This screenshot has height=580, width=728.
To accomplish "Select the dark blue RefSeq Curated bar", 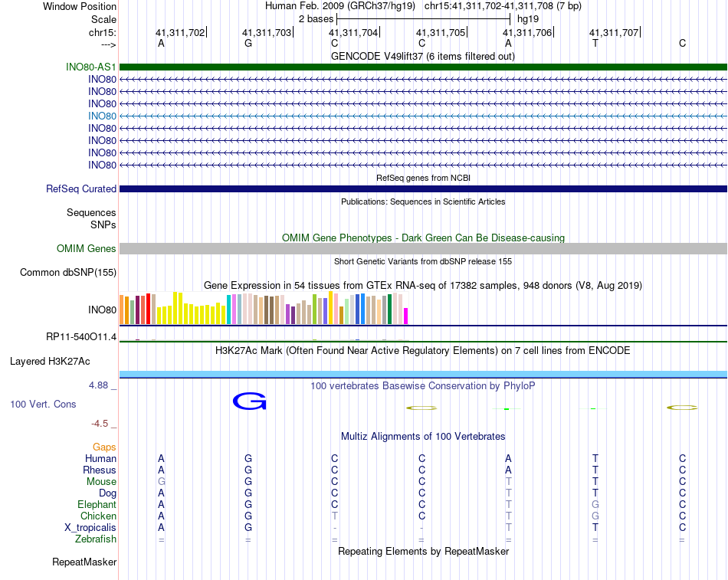I will [x=423, y=189].
